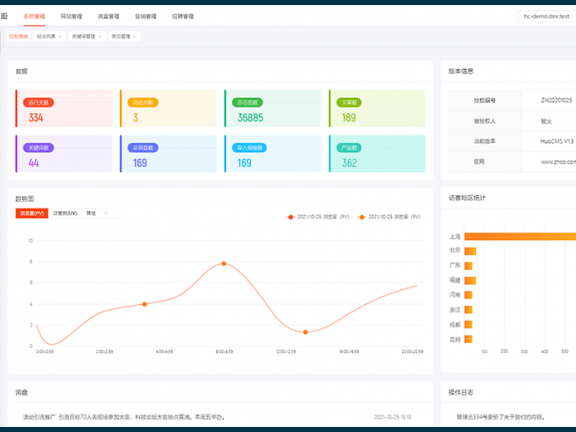The width and height of the screenshot is (576, 432).
Task: Close the 站点列表 page tab
Action: (x=60, y=36)
